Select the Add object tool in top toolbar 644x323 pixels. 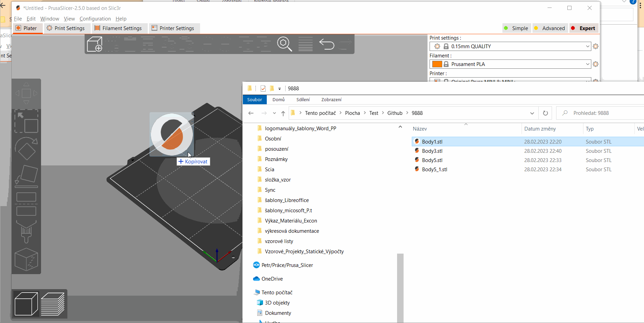[95, 44]
